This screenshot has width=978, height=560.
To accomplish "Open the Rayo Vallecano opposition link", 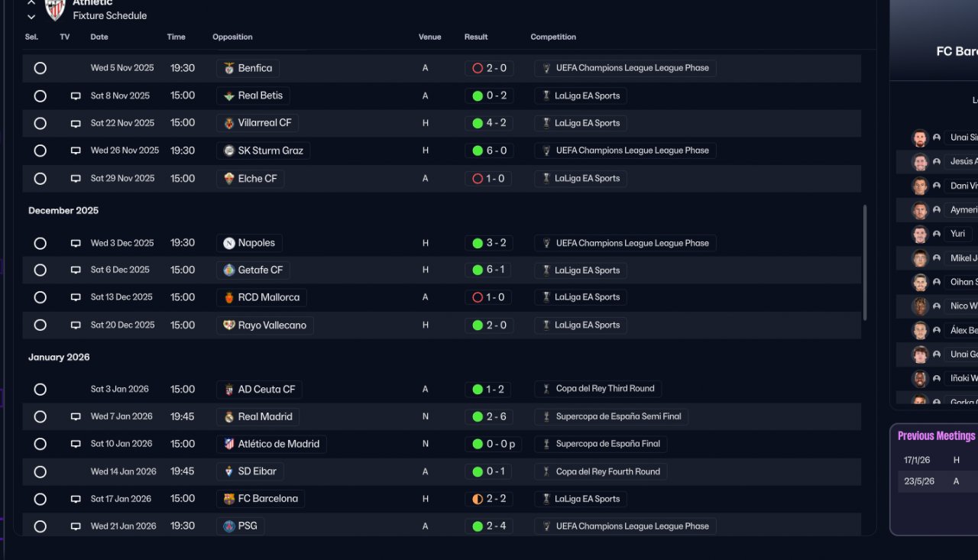I will click(x=272, y=325).
